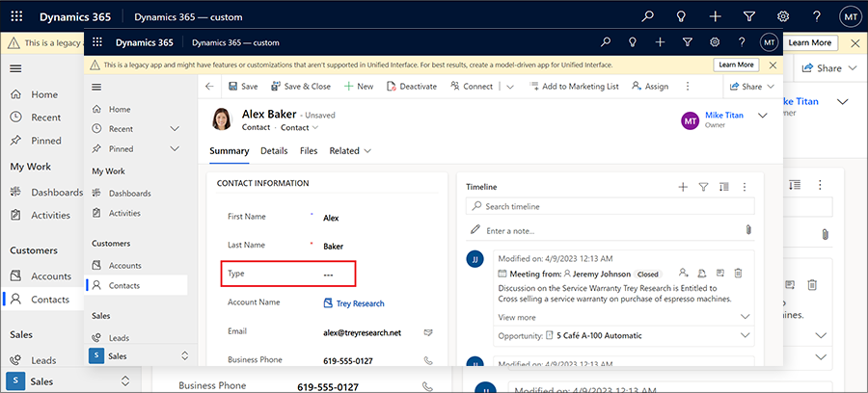Click the front window timeline sort icon

click(x=724, y=188)
